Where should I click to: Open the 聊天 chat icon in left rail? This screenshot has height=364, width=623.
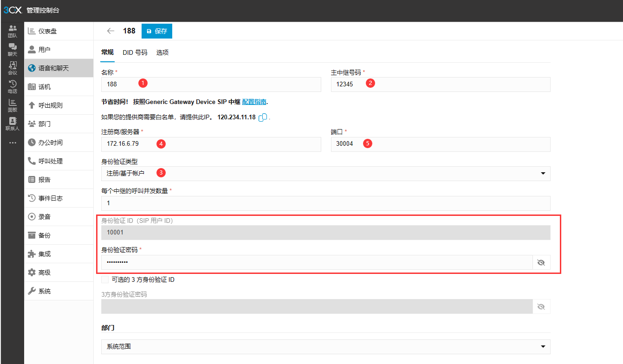[x=13, y=50]
